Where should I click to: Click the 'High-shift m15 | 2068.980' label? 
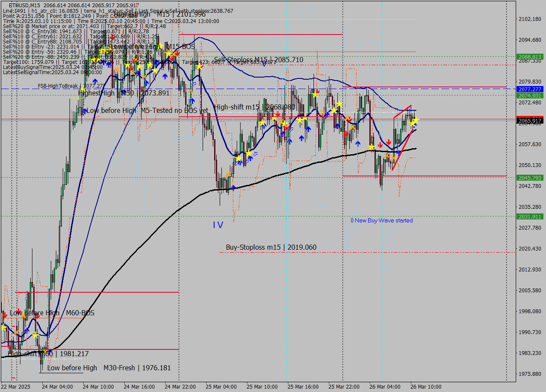[254, 107]
